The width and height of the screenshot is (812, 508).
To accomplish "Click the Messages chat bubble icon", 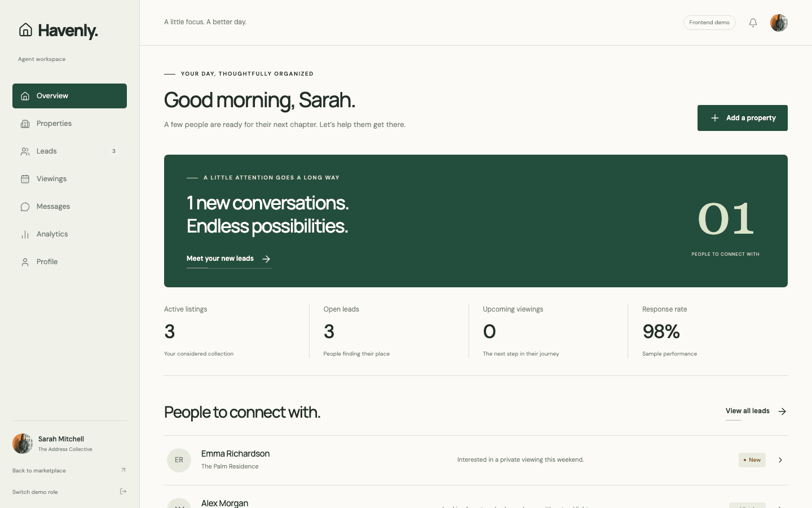I will click(25, 207).
